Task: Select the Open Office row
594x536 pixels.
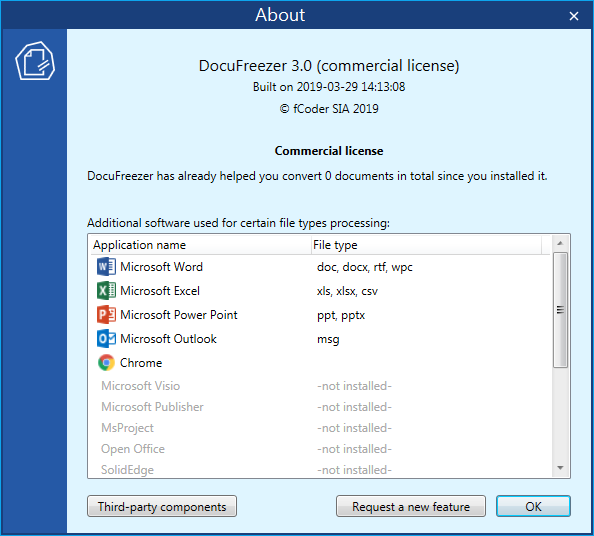Action: coord(320,449)
